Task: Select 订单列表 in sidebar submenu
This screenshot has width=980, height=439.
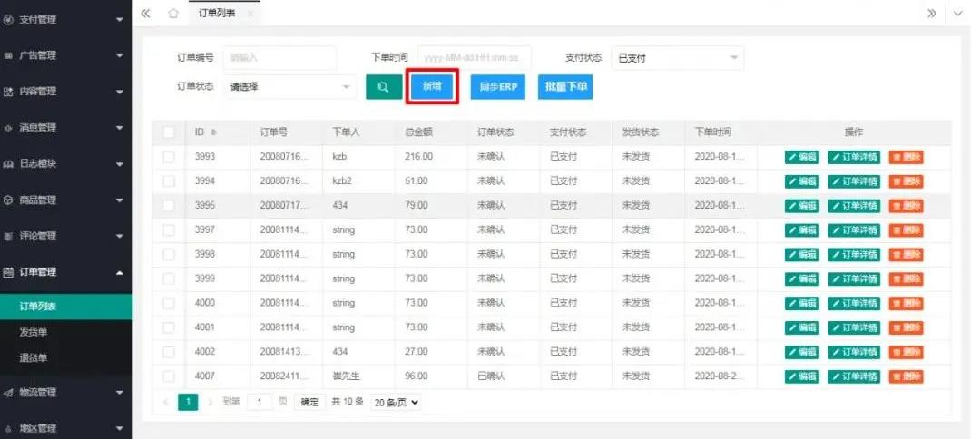Action: (x=66, y=307)
